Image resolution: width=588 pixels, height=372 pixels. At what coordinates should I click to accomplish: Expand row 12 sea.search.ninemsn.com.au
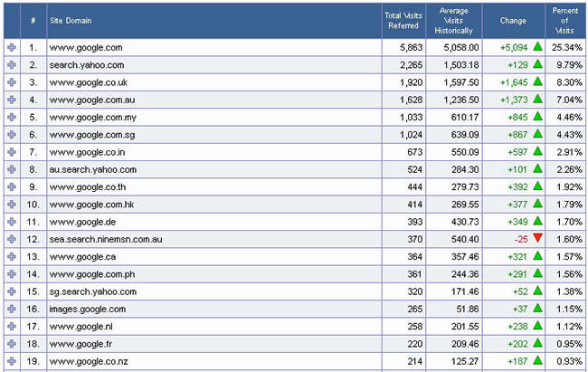pos(11,239)
